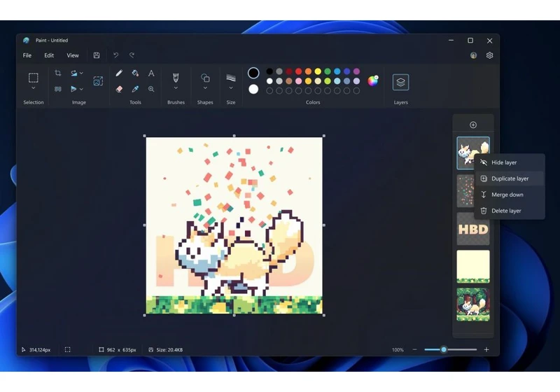Toggle the Layers panel button
560x392 pixels.
tap(400, 82)
